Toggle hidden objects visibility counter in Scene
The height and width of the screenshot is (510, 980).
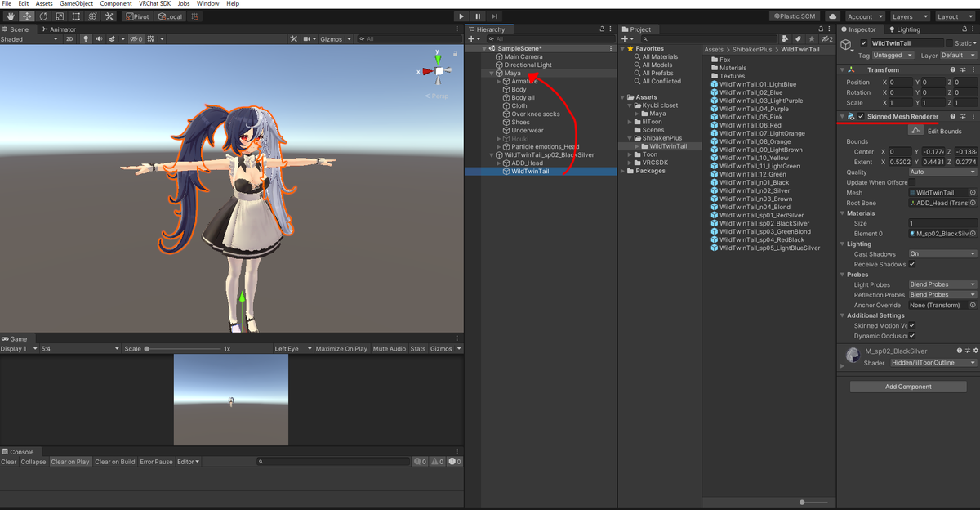pos(136,39)
